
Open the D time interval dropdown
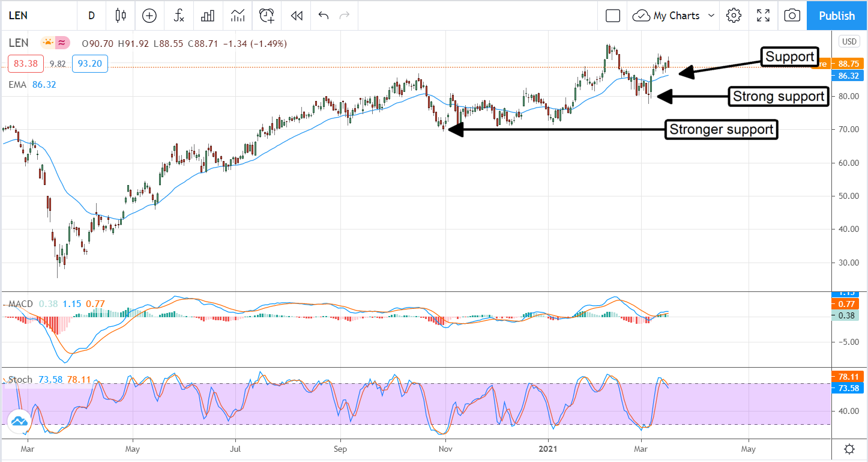click(91, 16)
